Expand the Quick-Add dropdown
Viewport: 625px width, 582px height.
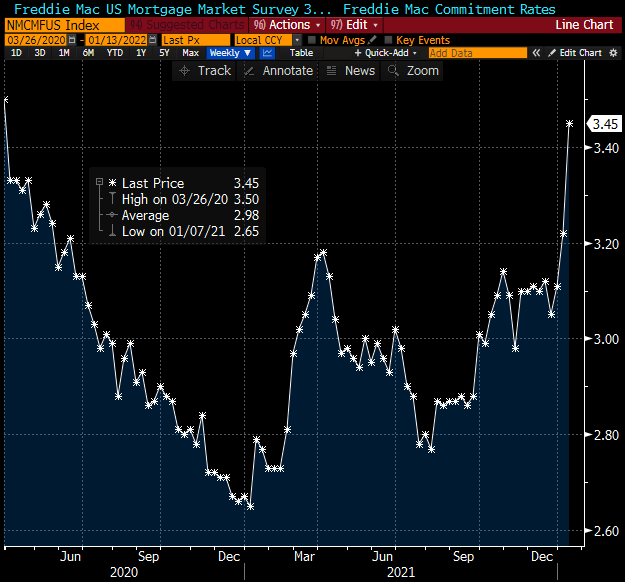point(385,53)
